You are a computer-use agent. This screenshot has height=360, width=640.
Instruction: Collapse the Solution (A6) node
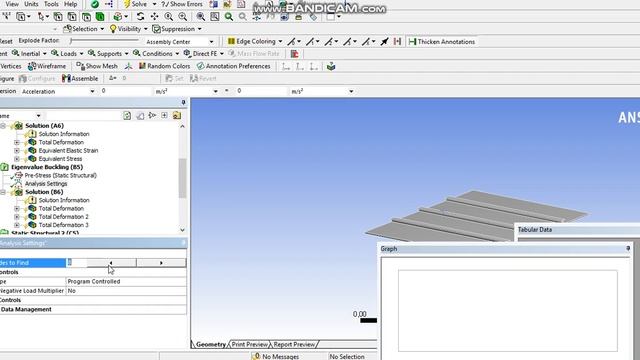click(3, 126)
